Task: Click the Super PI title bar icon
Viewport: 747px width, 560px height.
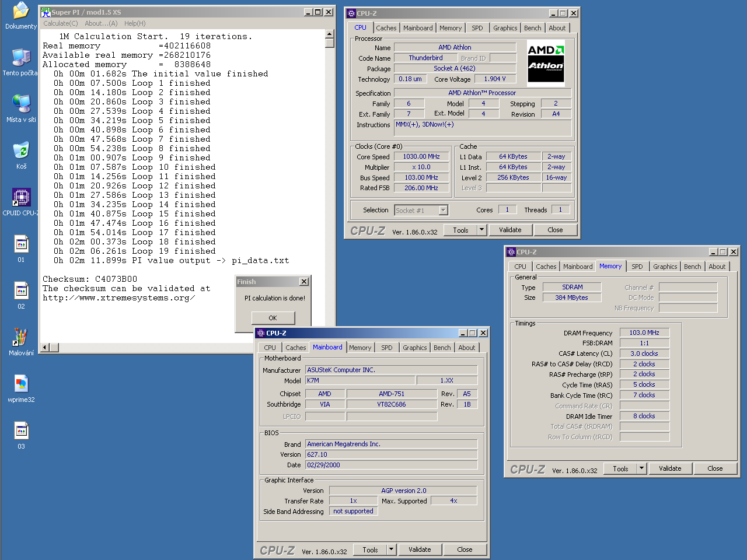Action: pyautogui.click(x=46, y=12)
